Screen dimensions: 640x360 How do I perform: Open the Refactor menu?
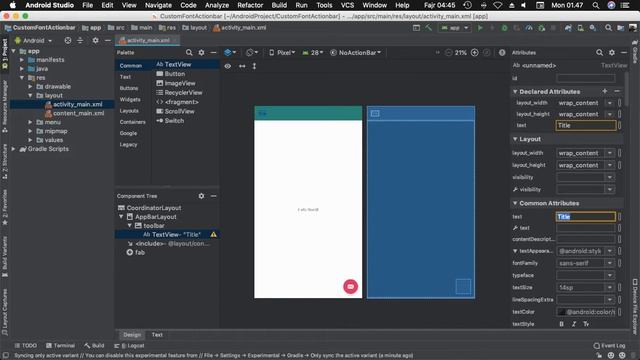pyautogui.click(x=250, y=5)
